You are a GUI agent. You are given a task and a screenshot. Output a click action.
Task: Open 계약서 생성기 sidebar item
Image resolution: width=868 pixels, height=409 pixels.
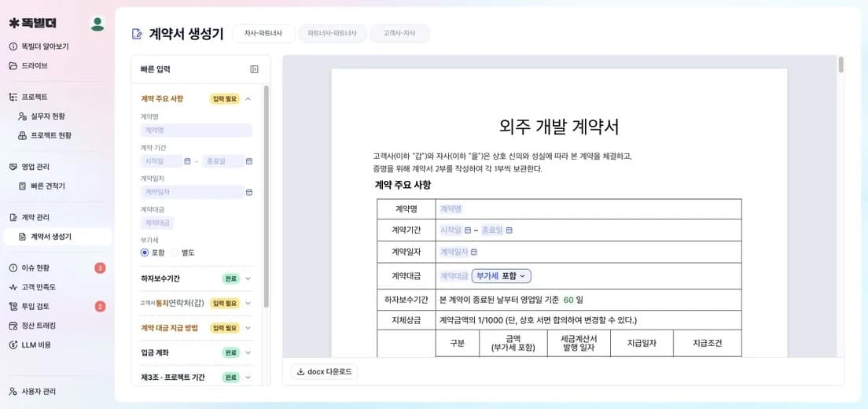click(x=57, y=237)
